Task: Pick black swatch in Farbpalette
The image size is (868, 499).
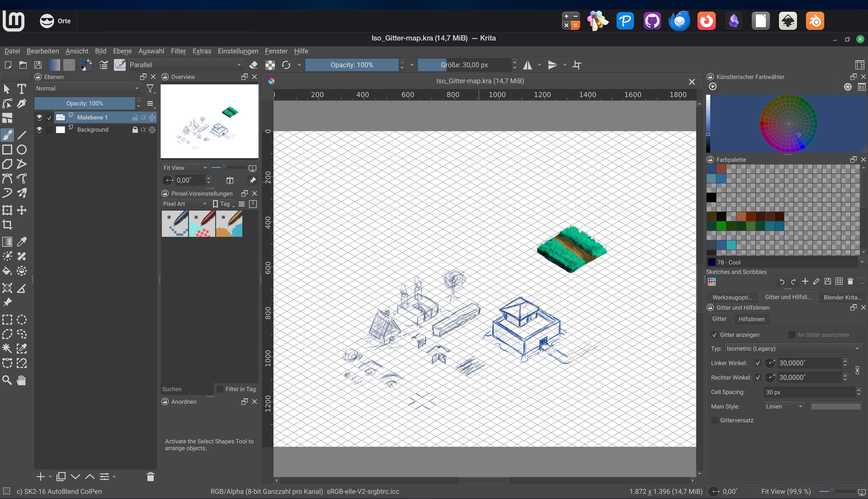Action: 711,197
